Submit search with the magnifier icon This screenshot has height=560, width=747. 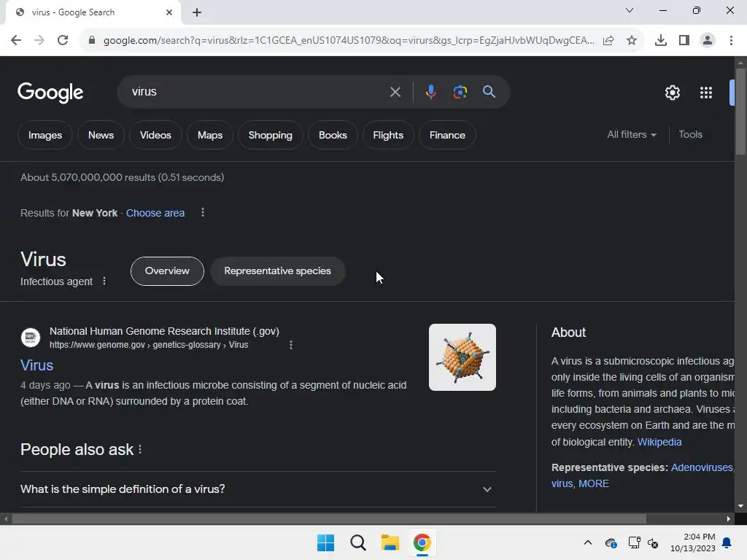(489, 92)
